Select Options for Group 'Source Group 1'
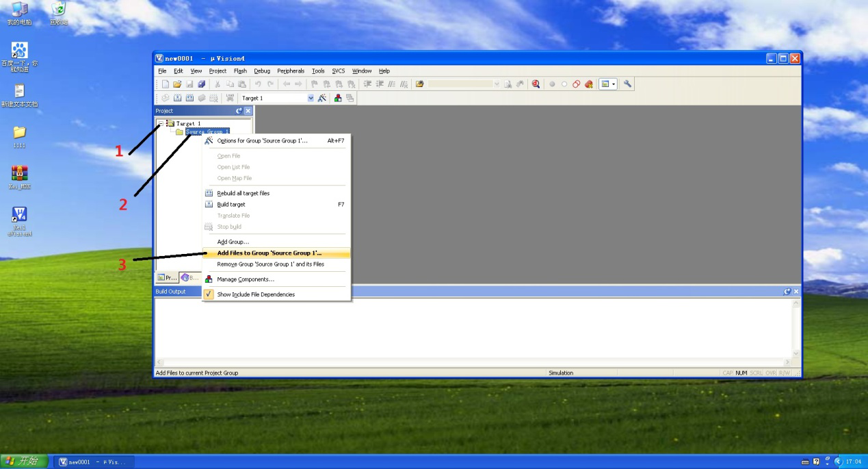This screenshot has width=868, height=469. click(262, 141)
